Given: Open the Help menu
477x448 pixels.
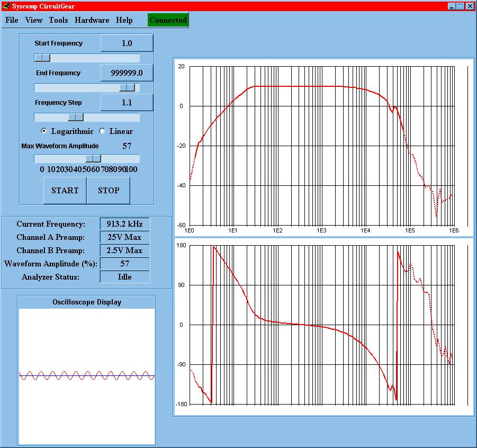Looking at the screenshot, I should [124, 20].
